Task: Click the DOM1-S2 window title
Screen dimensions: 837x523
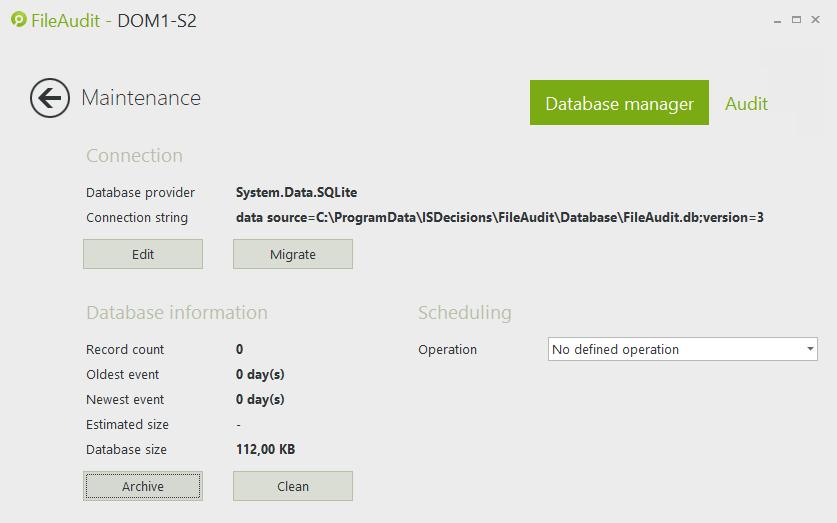Action: (157, 20)
